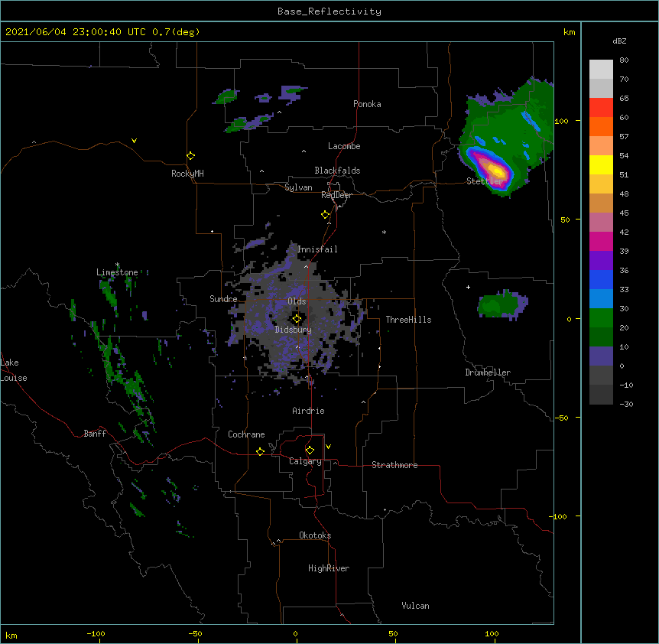Select the yellow 51-54 dBZ legend swatch

(601, 164)
